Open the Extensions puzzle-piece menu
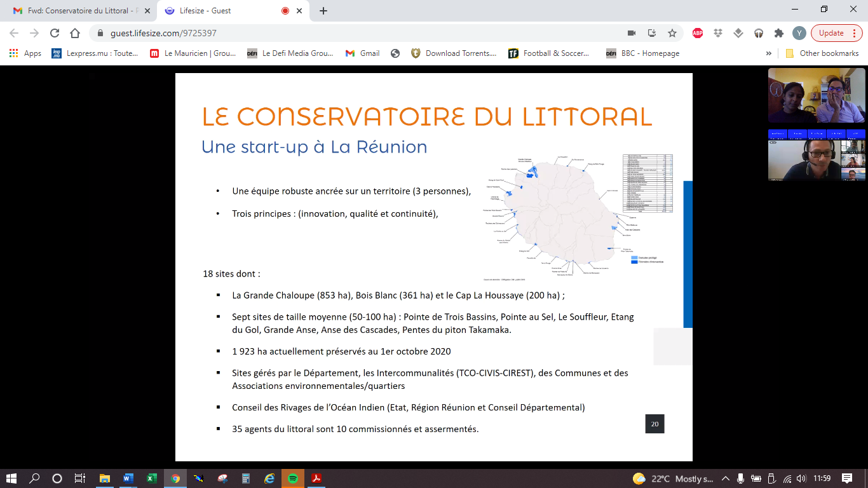Viewport: 868px width, 488px height. [779, 33]
